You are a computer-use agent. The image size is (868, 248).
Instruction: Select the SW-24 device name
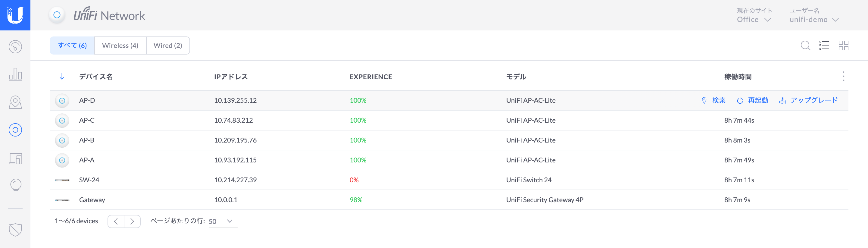click(89, 180)
